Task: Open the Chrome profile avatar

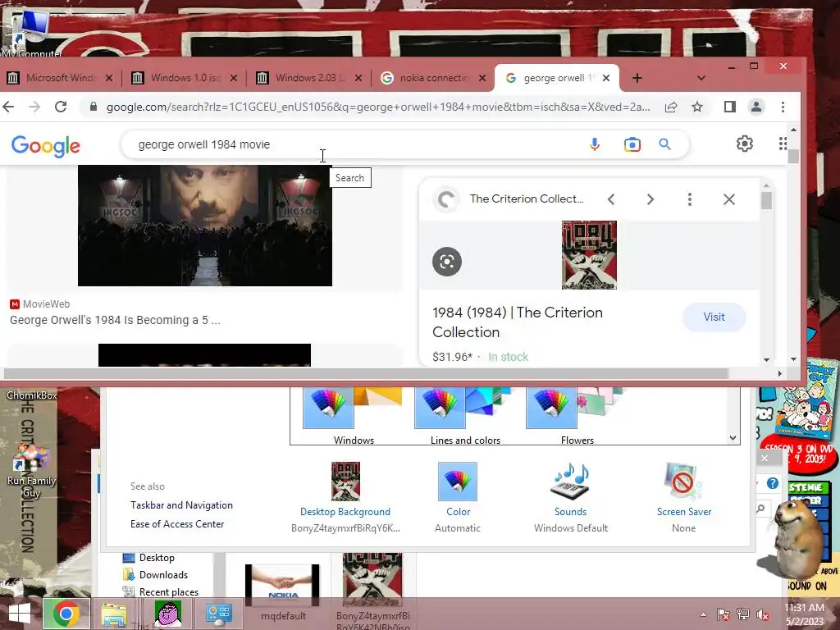Action: (x=756, y=107)
